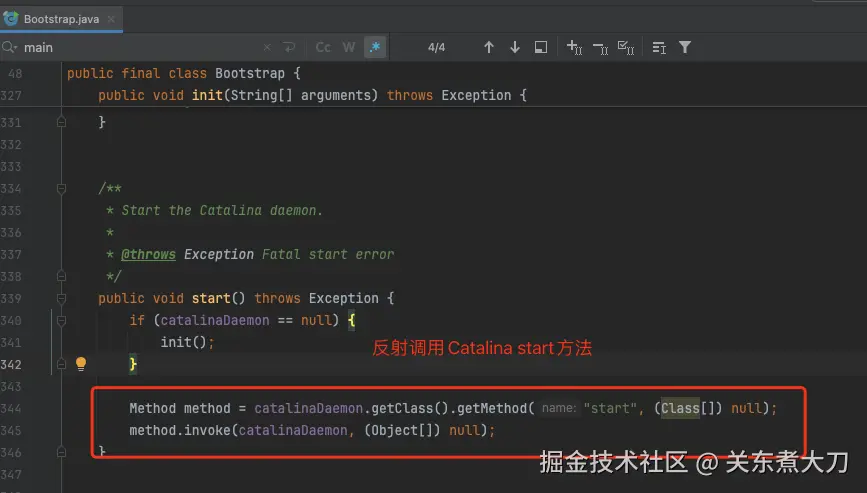Select the Bootstrap.java editor tab
The width and height of the screenshot is (867, 493).
[x=61, y=19]
